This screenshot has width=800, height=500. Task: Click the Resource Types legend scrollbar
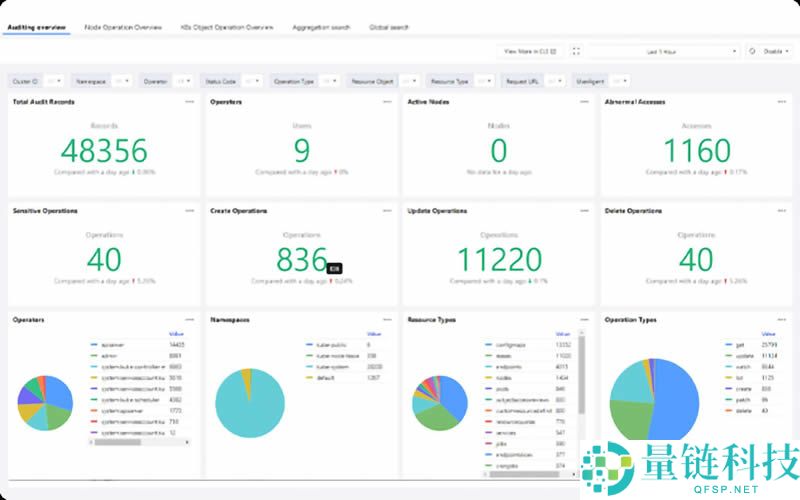click(x=581, y=375)
